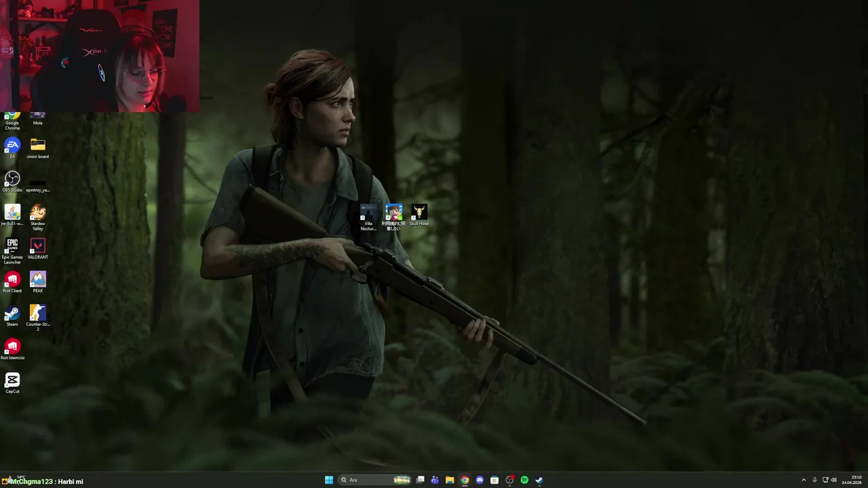Select the epintroy_ya... desktop file
868x488 pixels.
click(x=38, y=186)
